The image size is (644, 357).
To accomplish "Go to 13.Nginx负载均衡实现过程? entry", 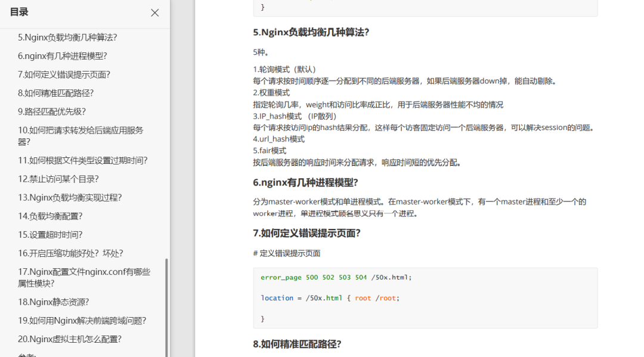I will 70,197.
